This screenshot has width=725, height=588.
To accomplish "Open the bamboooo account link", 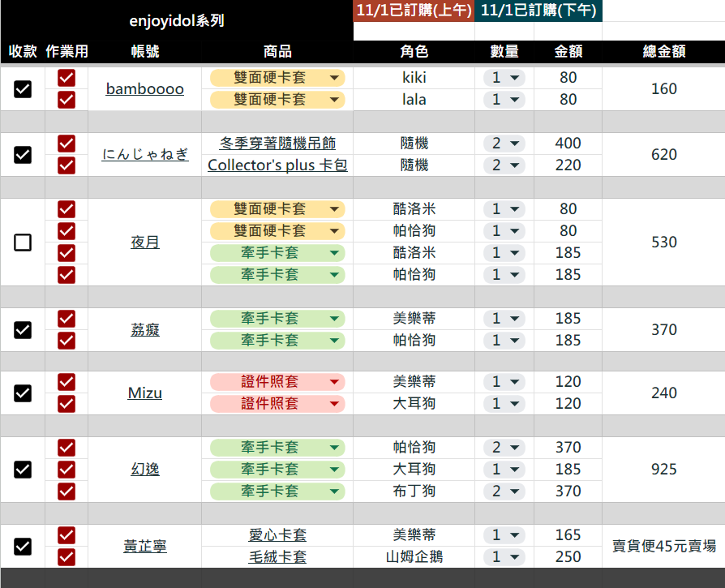I will pyautogui.click(x=144, y=88).
